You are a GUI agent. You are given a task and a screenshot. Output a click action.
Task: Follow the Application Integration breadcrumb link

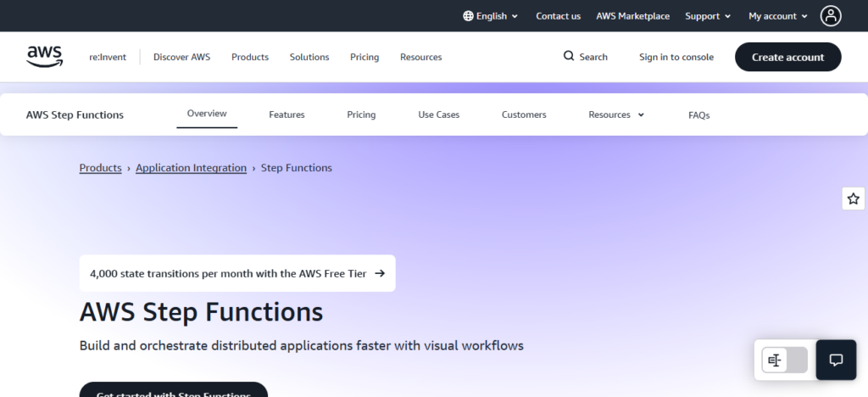click(x=191, y=168)
